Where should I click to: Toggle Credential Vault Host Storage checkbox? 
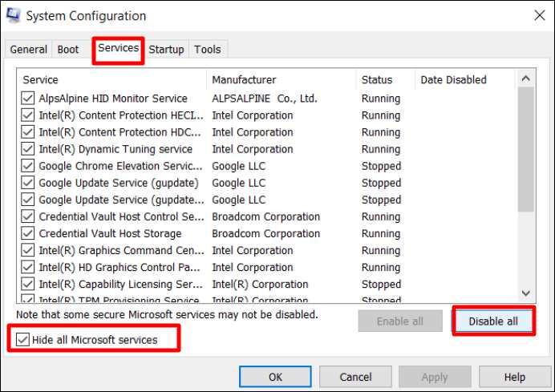point(28,233)
